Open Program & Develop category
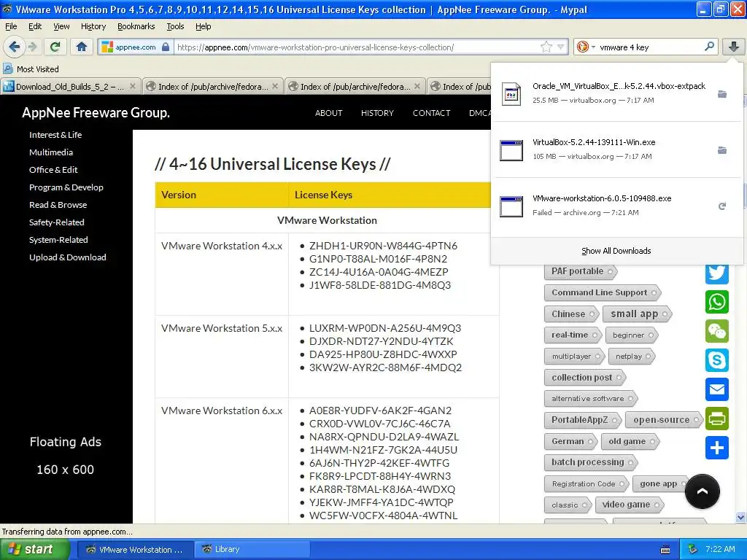Viewport: 747px width, 560px height. pyautogui.click(x=66, y=187)
